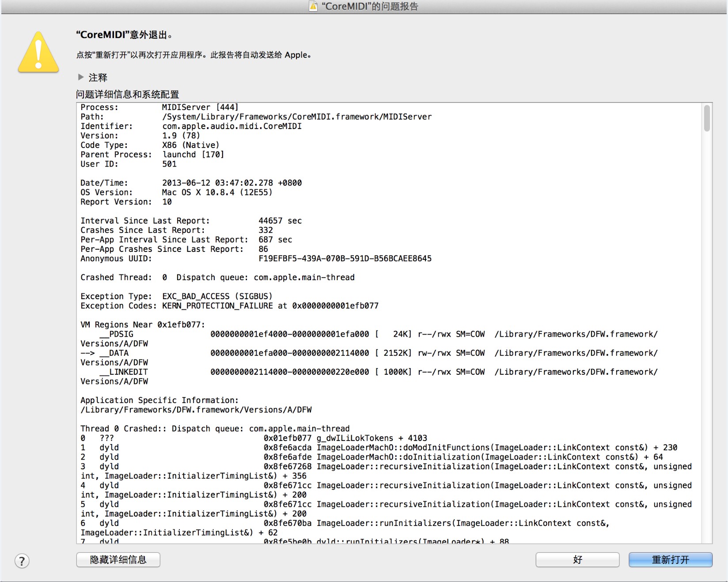Click the __LINKEDIT region name
The image size is (728, 582).
124,372
